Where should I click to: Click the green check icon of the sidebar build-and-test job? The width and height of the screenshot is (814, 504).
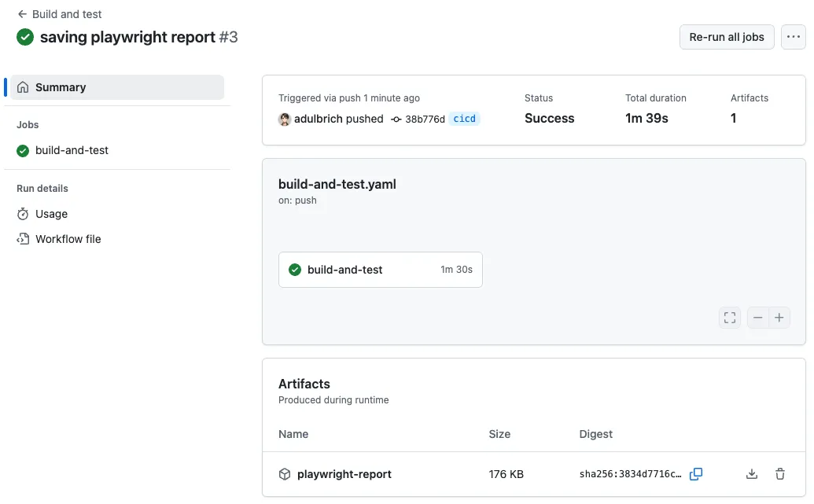(x=23, y=150)
